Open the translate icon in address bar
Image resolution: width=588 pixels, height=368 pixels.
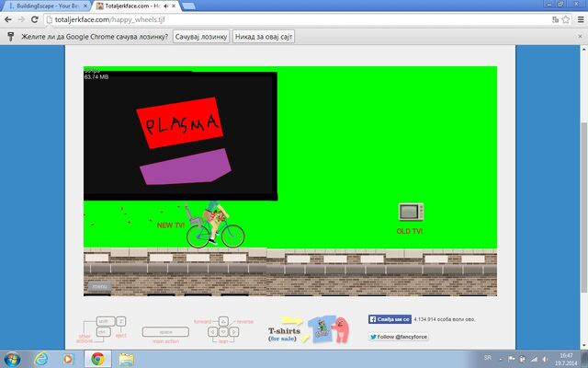pos(555,19)
